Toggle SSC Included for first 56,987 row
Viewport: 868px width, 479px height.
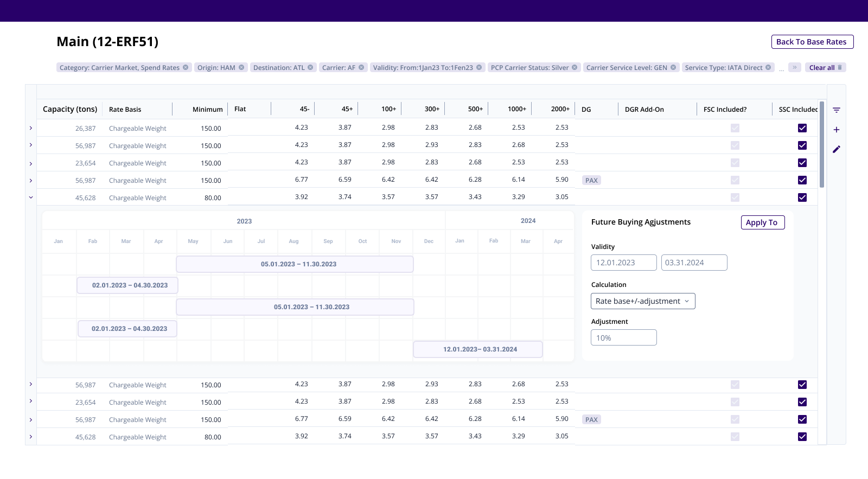(802, 145)
